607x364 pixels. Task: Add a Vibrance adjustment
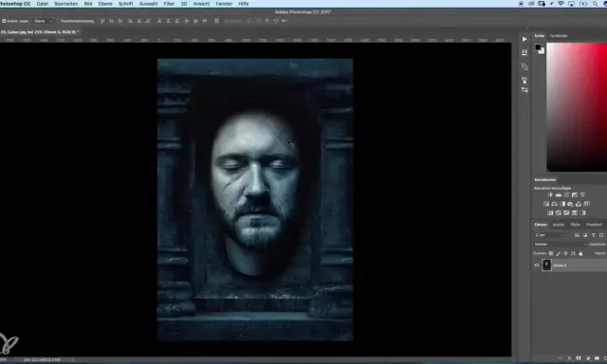click(582, 194)
